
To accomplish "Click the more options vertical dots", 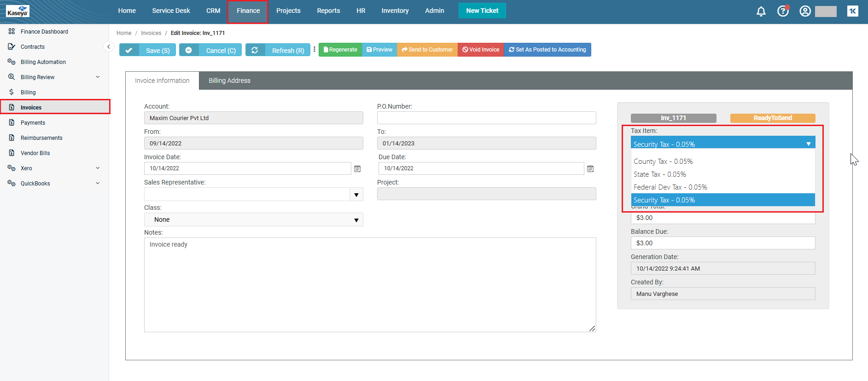I will pos(315,50).
